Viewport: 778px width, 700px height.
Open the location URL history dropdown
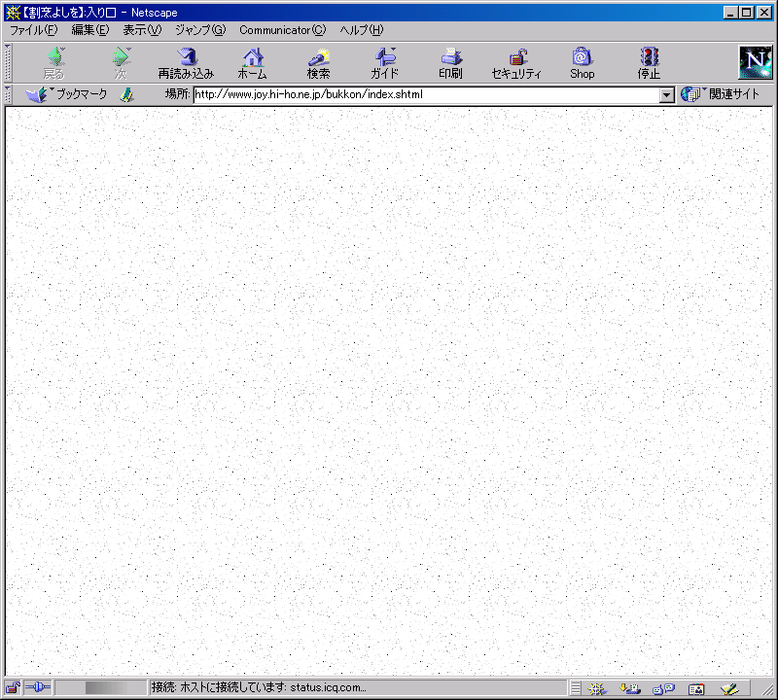point(667,94)
